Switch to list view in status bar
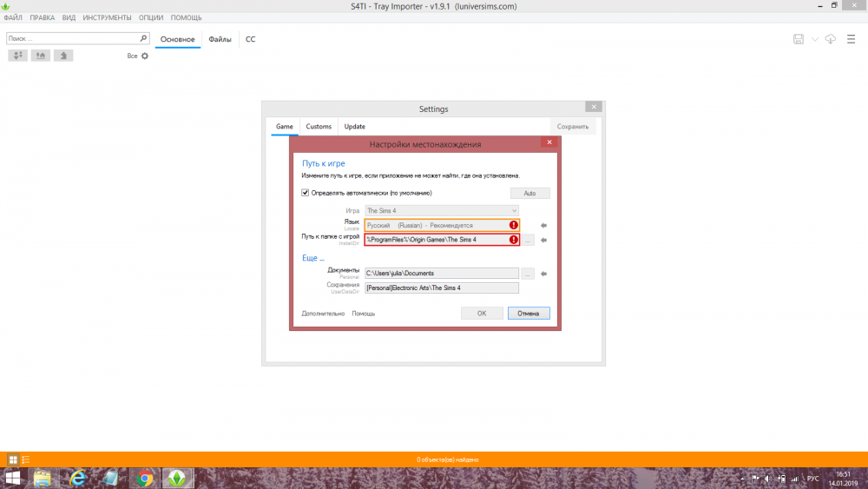The height and width of the screenshot is (489, 868). [25, 459]
